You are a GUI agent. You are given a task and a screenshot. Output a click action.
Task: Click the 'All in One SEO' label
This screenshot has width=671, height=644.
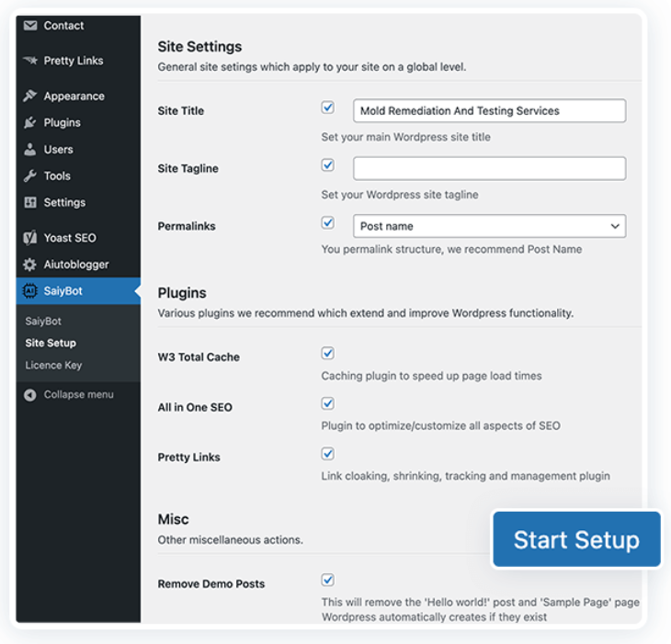coord(195,407)
